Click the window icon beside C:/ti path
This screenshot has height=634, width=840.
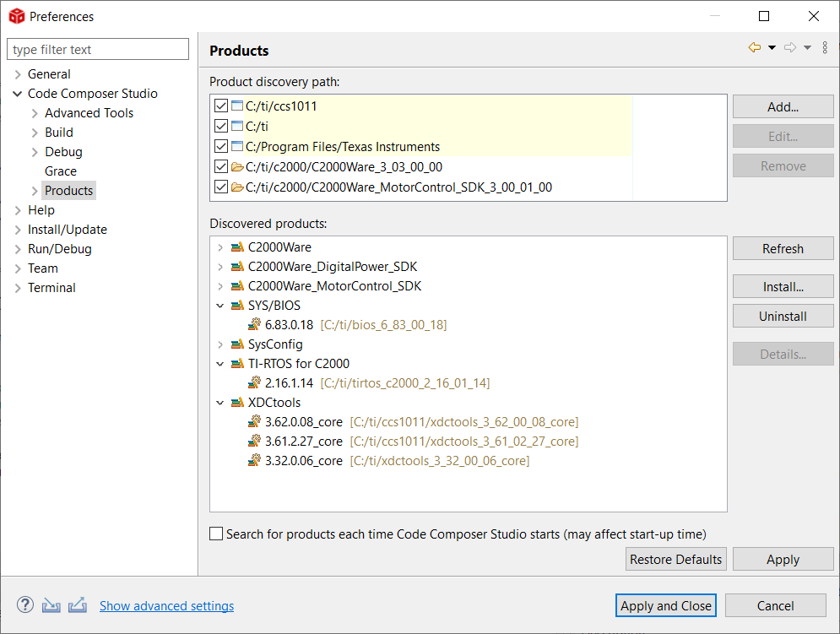(237, 126)
